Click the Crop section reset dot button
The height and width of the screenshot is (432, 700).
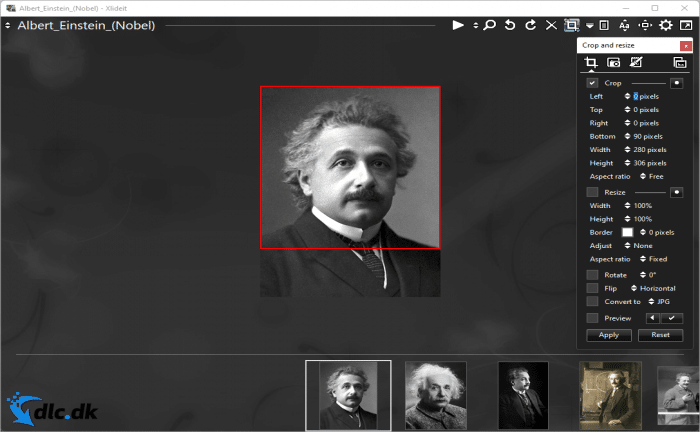677,83
